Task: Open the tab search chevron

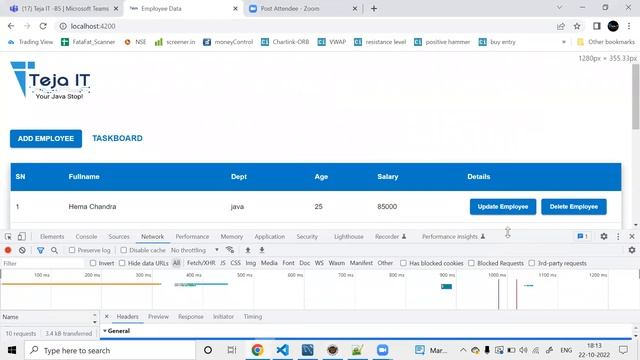Action: pos(559,7)
